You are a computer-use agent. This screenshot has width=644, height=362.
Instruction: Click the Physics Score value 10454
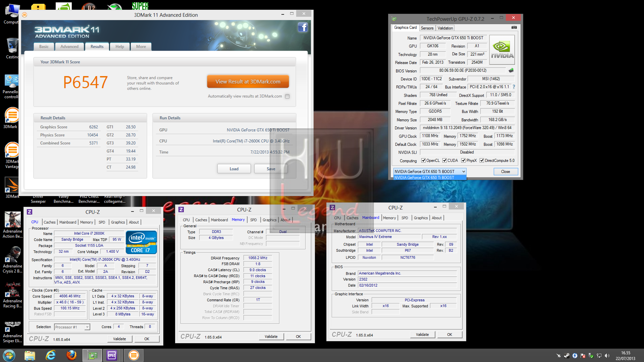(x=93, y=135)
